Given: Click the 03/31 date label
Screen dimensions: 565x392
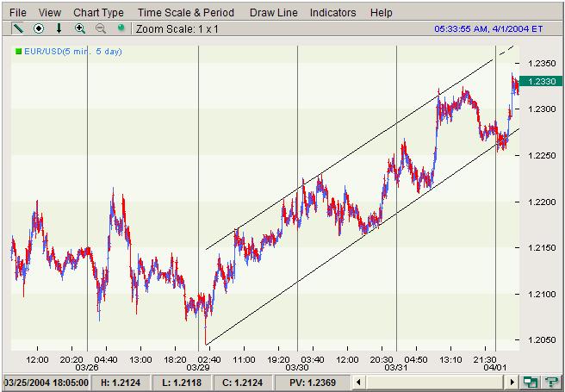Looking at the screenshot, I should click(x=395, y=368).
